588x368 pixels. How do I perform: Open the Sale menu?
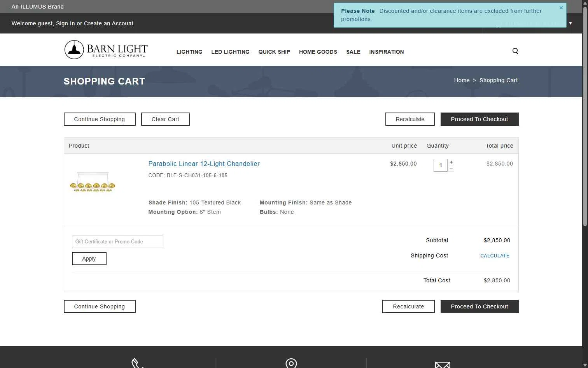(x=353, y=52)
